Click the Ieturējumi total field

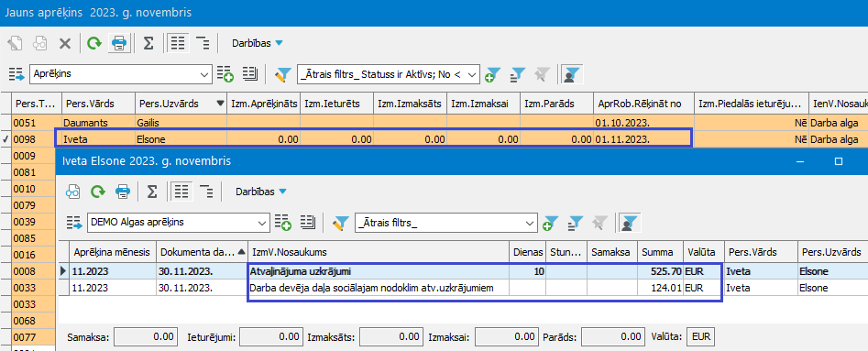tap(270, 336)
